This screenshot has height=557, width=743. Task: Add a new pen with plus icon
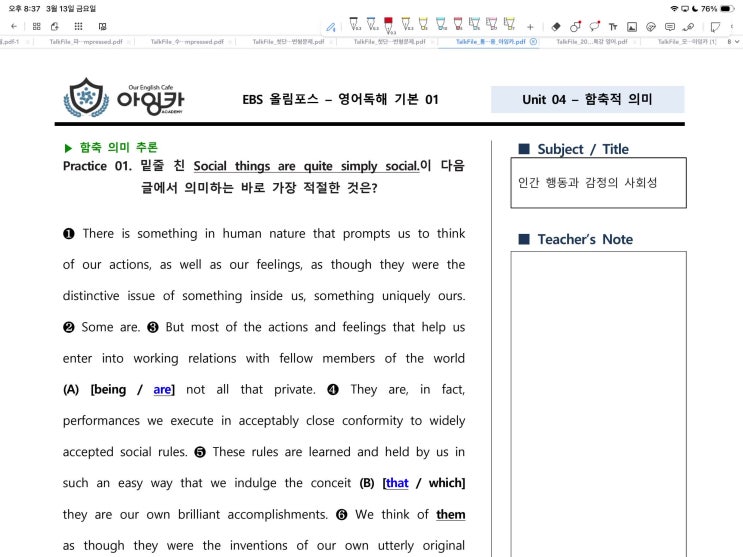[529, 26]
